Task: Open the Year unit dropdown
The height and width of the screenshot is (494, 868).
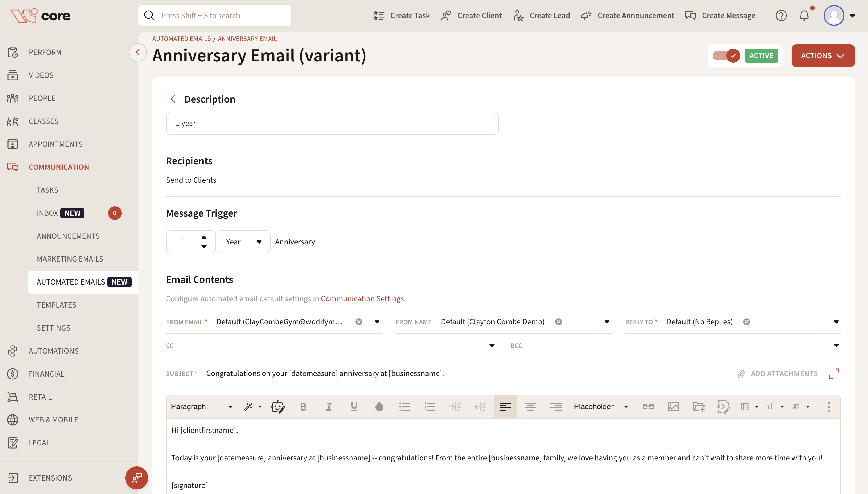Action: tap(244, 242)
